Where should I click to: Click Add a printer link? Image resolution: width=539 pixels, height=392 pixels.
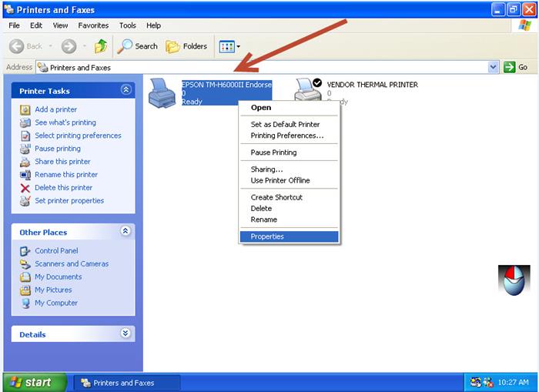[55, 109]
